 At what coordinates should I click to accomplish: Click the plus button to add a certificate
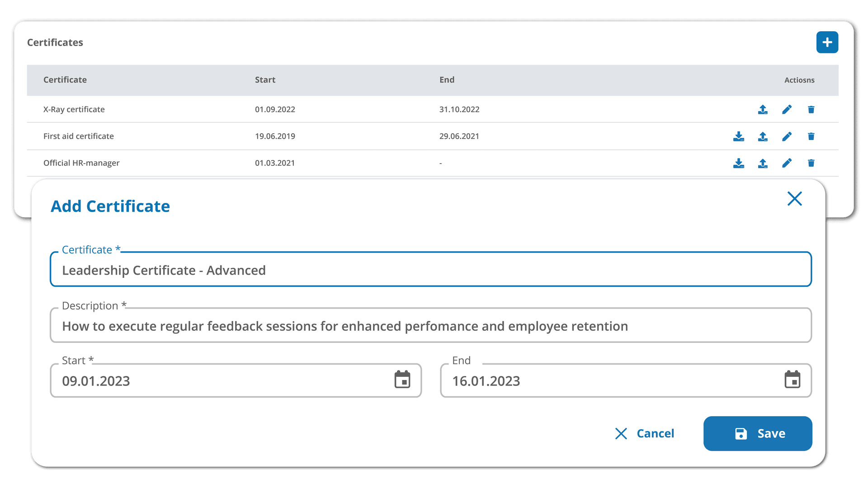click(827, 42)
